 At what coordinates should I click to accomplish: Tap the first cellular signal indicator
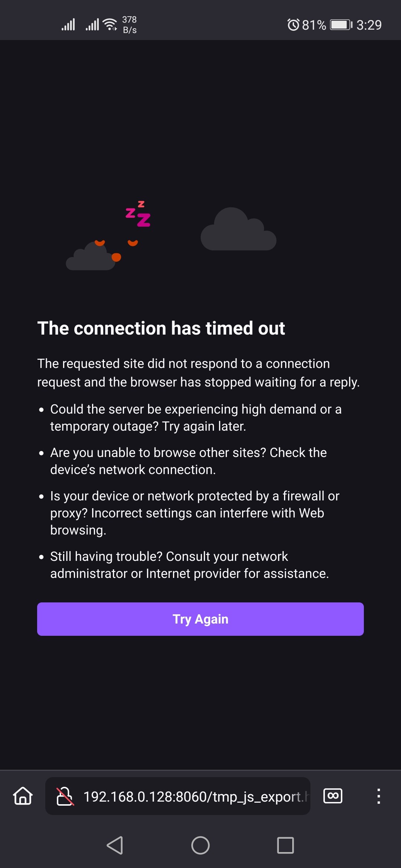[x=68, y=24]
